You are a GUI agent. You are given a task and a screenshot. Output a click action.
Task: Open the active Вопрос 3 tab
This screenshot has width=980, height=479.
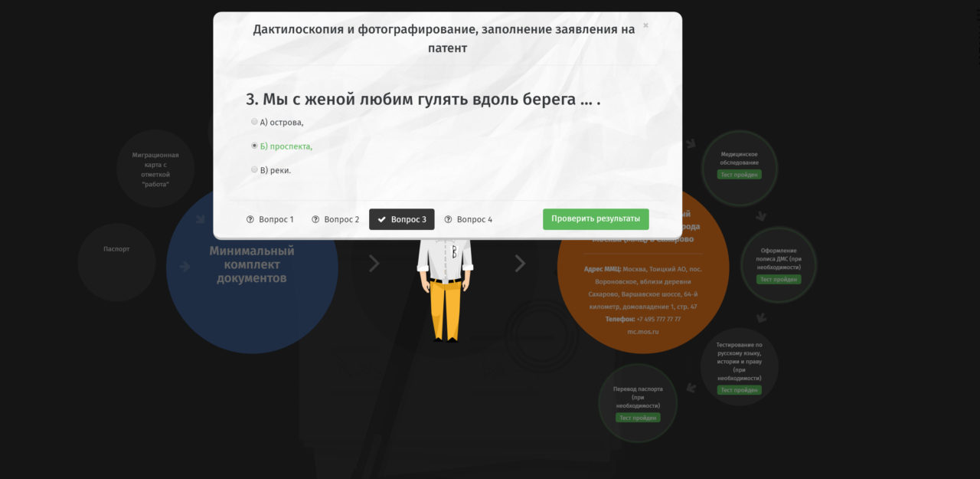pyautogui.click(x=402, y=219)
